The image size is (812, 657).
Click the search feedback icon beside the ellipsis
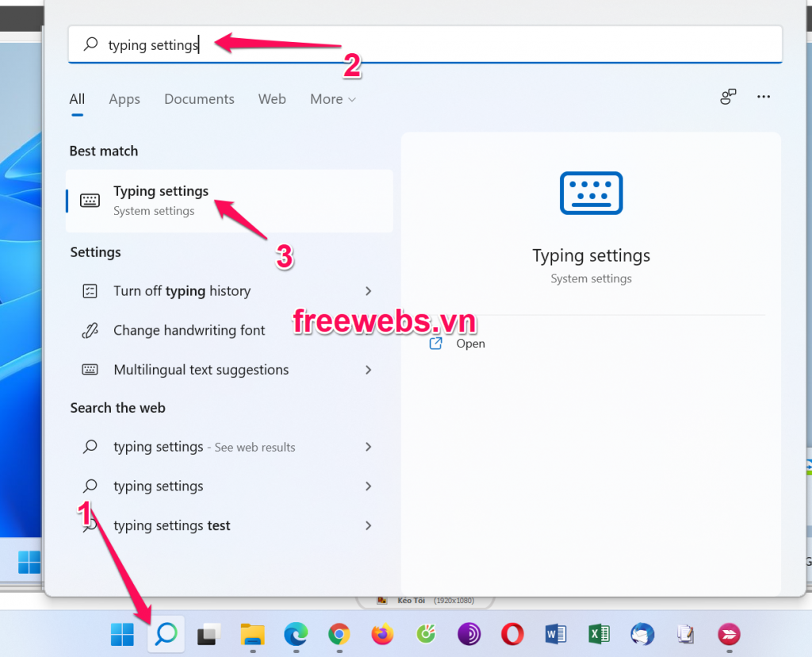pos(728,96)
